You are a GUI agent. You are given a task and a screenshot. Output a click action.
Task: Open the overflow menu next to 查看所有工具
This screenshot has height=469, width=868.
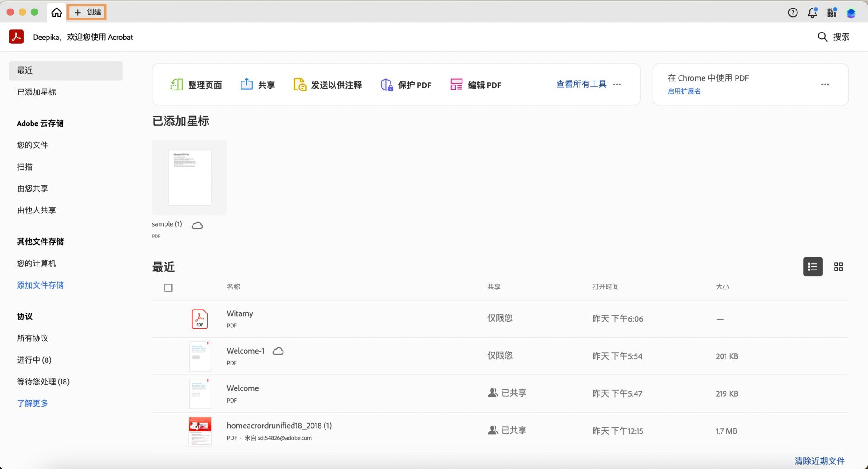point(618,85)
